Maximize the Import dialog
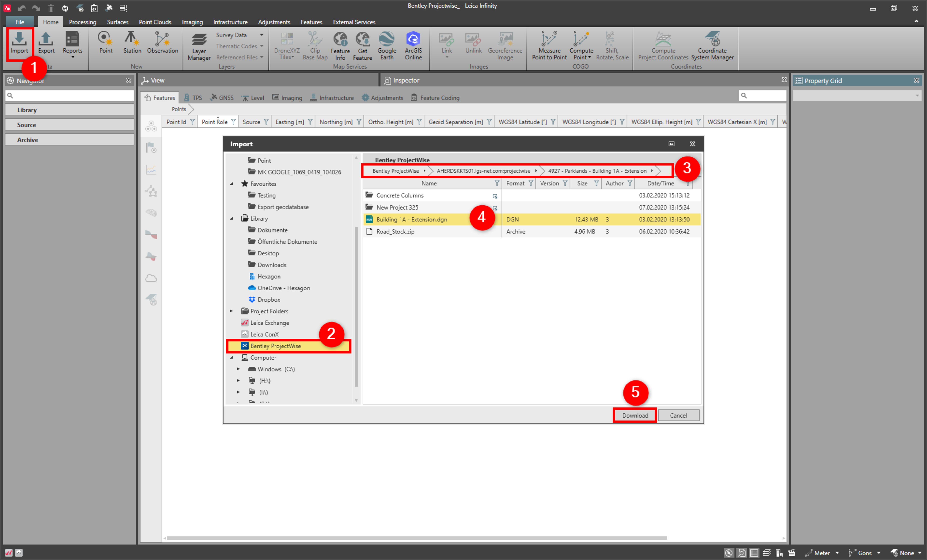The height and width of the screenshot is (560, 927). pos(671,144)
